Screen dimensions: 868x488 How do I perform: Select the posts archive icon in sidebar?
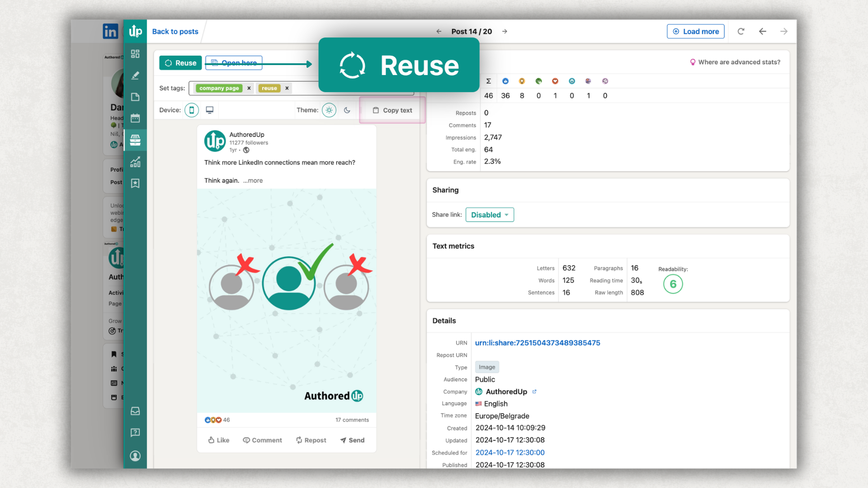(135, 140)
